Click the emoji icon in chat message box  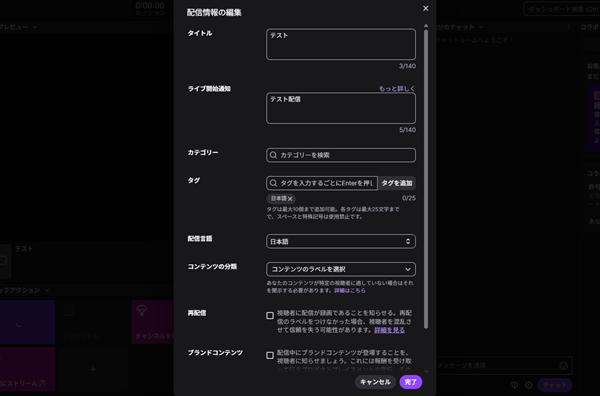pos(563,366)
